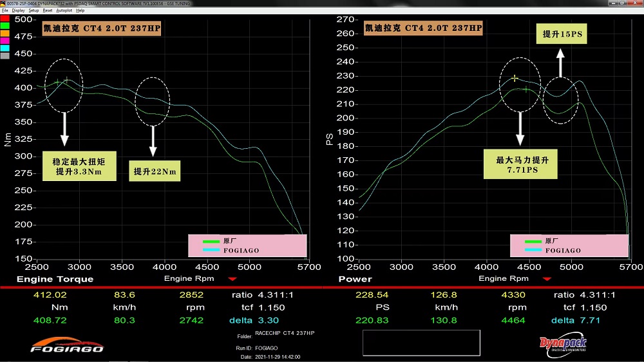Click the torque delta value 3.30
The height and width of the screenshot is (362, 644).
coord(268,320)
